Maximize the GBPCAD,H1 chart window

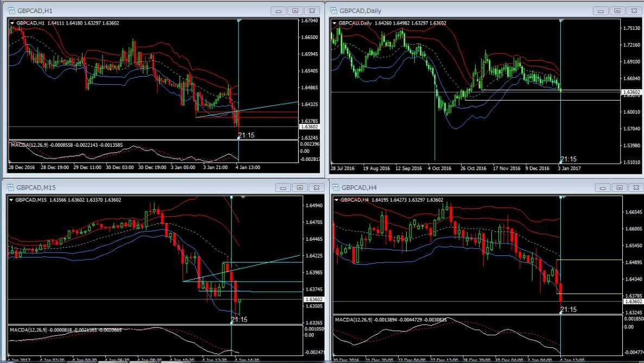pyautogui.click(x=295, y=10)
